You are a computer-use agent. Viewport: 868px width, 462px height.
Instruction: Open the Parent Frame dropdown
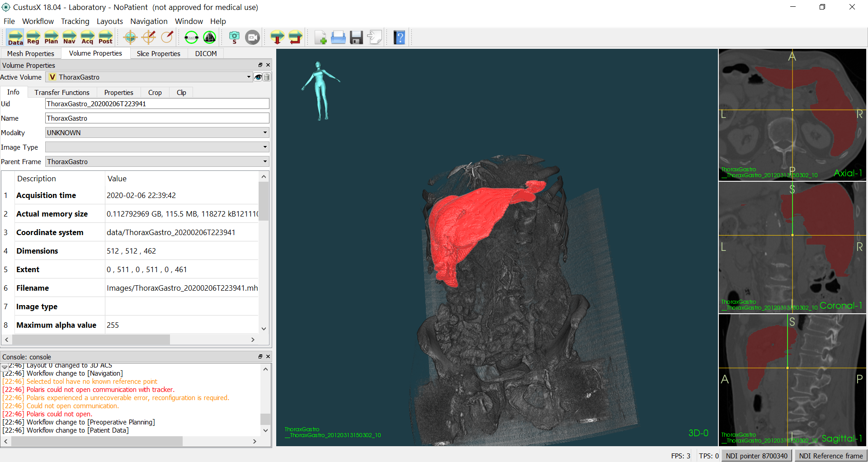click(x=157, y=161)
